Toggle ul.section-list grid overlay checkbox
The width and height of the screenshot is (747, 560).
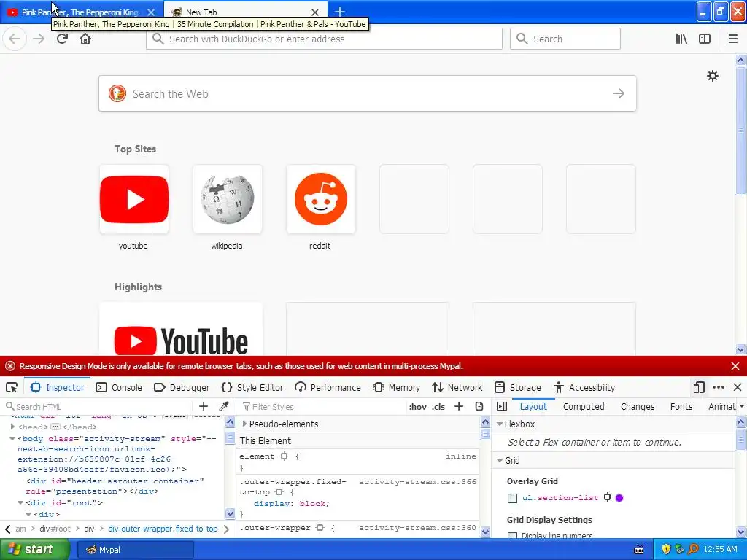[x=512, y=498]
